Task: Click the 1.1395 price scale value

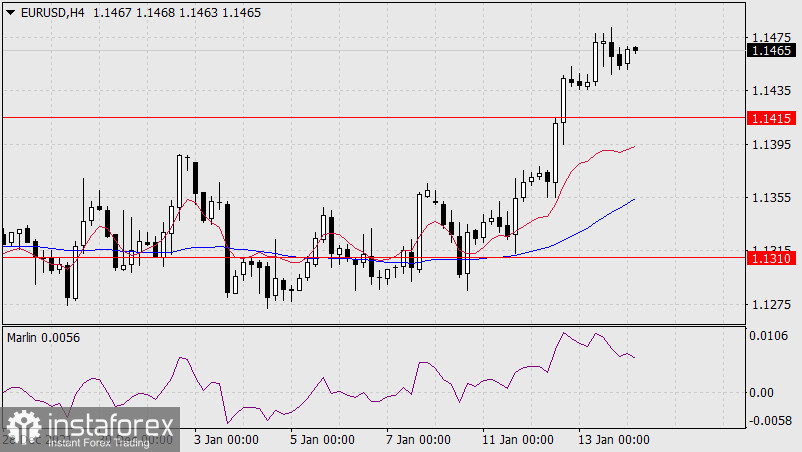Action: [771, 145]
